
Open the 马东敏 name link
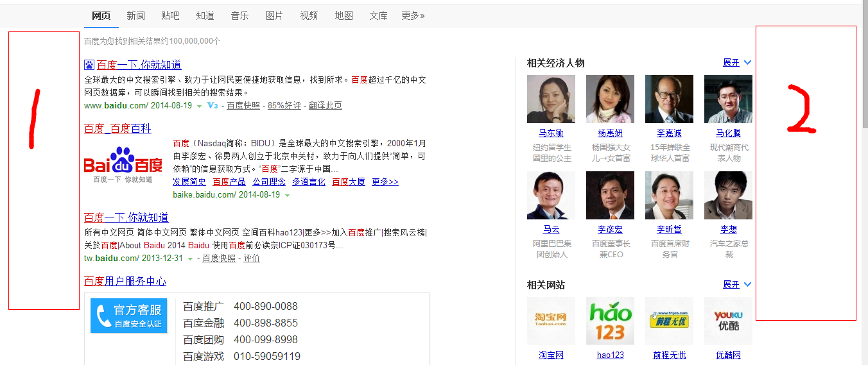(551, 133)
